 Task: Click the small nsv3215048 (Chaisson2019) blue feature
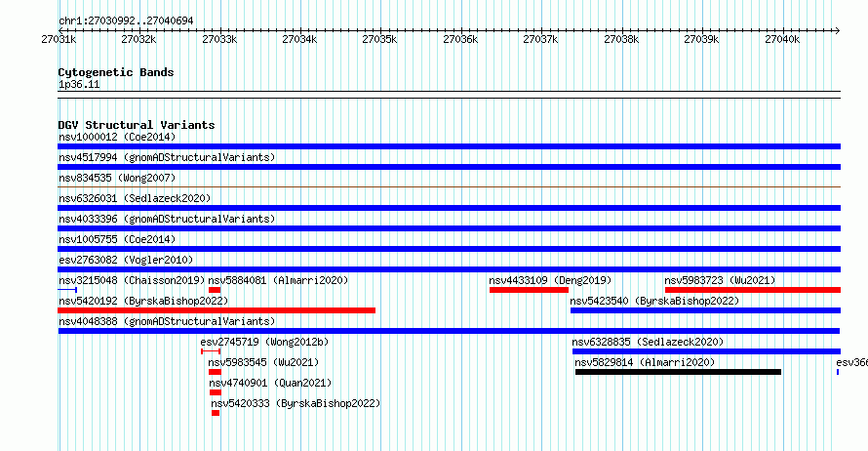(67, 290)
